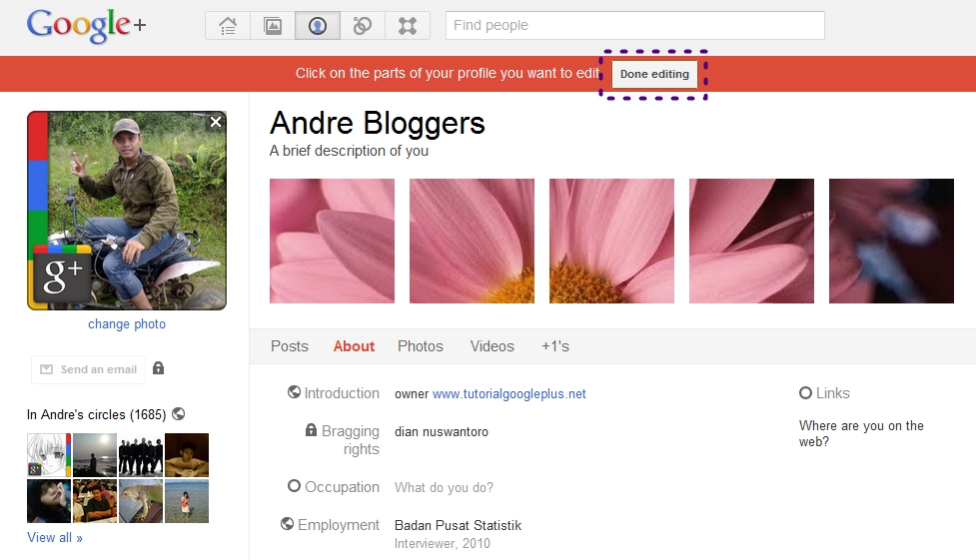
Task: Open the Home stream icon
Action: click(x=228, y=26)
